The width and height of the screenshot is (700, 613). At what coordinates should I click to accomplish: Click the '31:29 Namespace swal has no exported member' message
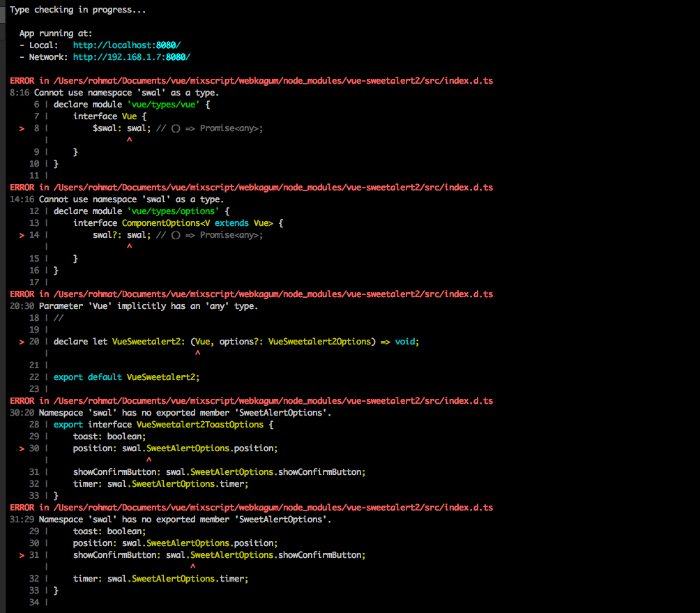coord(171,520)
